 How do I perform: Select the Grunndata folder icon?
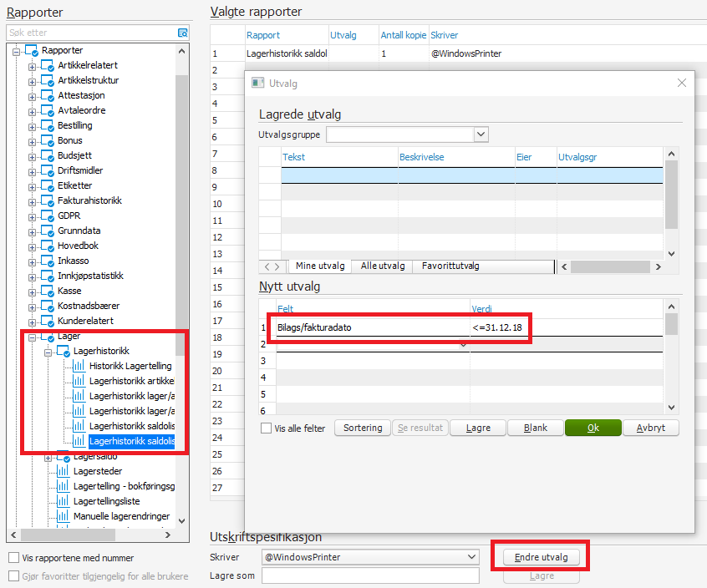48,231
